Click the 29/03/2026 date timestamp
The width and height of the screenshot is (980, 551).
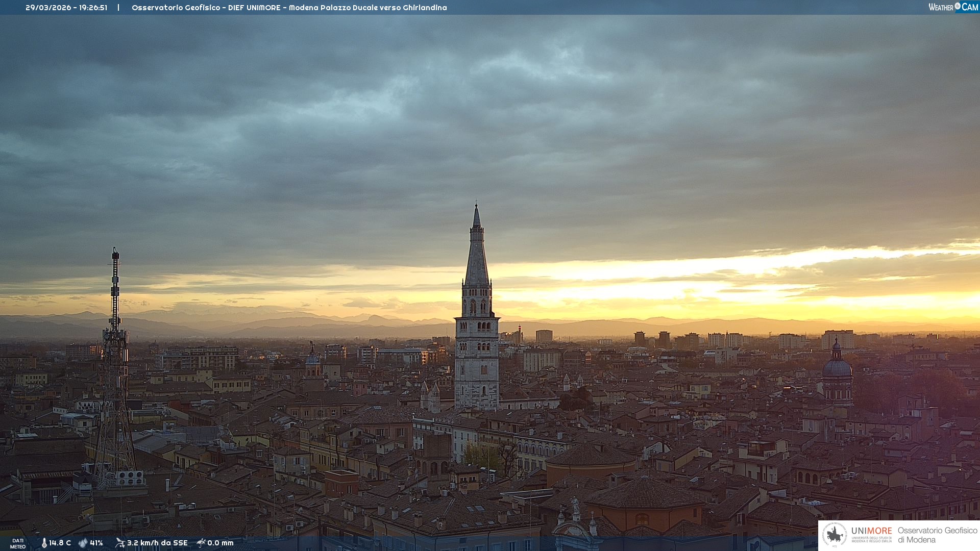48,8
